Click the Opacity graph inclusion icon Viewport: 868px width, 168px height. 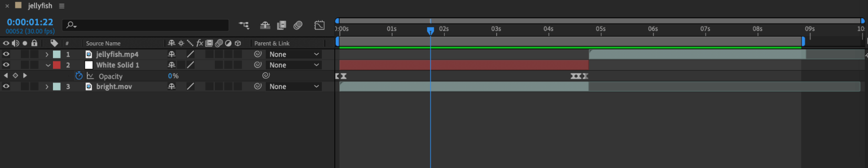(90, 76)
